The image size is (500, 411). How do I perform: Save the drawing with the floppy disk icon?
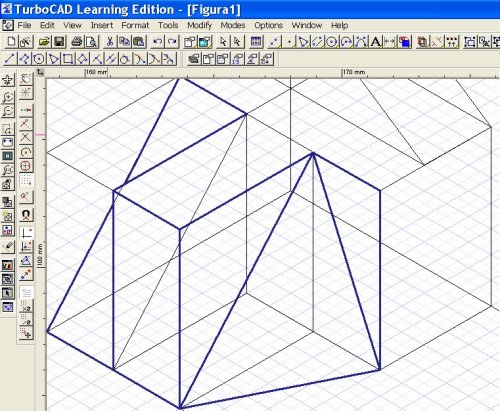coord(59,42)
